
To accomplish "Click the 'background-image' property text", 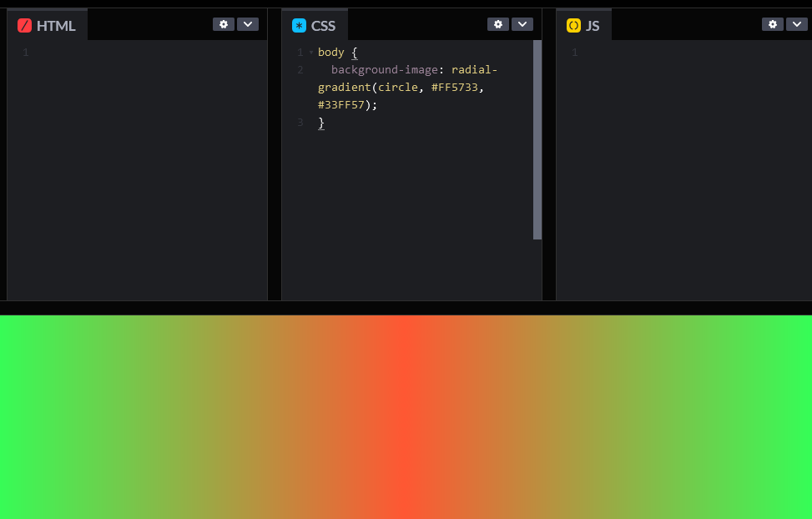I will 384,70.
